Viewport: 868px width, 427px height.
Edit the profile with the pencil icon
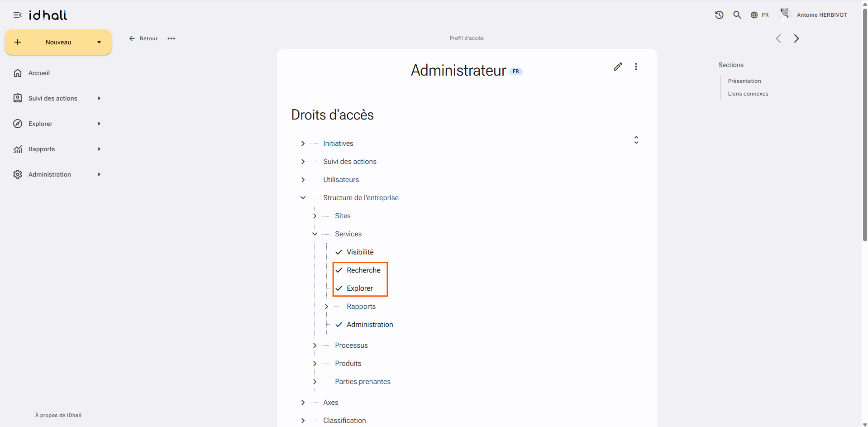click(x=618, y=67)
